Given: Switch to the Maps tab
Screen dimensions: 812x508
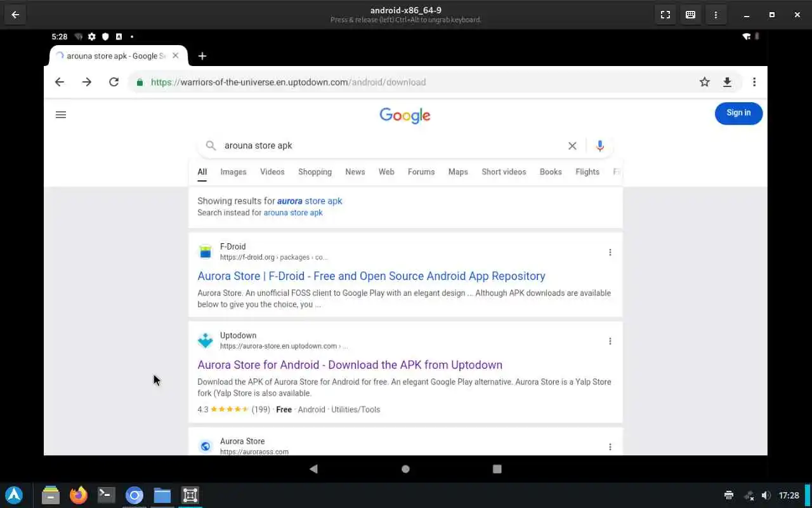Looking at the screenshot, I should (x=458, y=172).
